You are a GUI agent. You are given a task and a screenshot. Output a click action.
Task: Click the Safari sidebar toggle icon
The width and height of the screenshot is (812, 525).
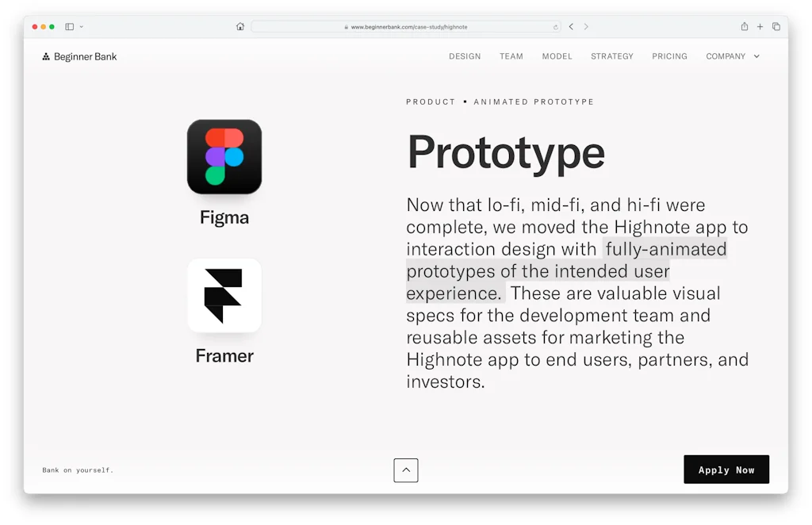[70, 26]
